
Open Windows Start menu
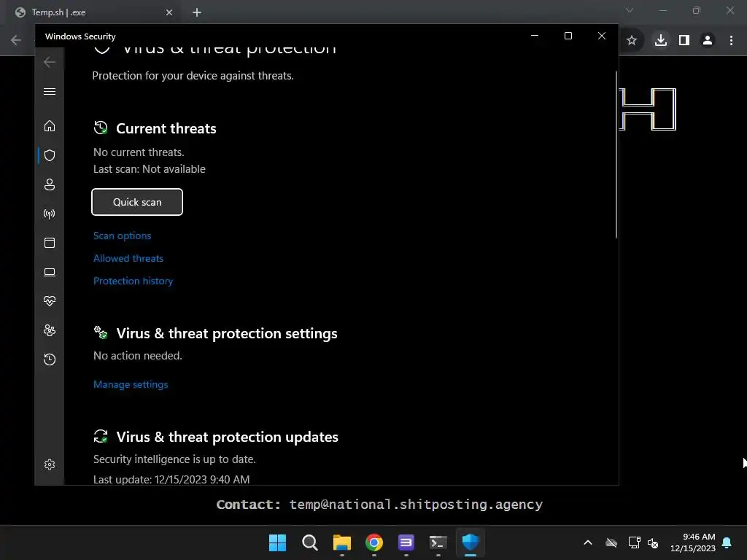click(277, 542)
